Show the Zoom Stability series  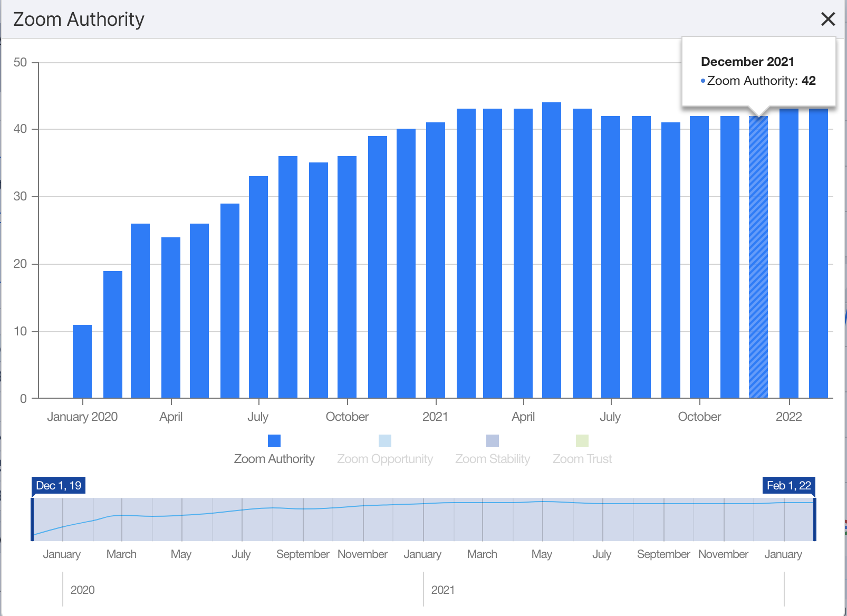pos(493,450)
